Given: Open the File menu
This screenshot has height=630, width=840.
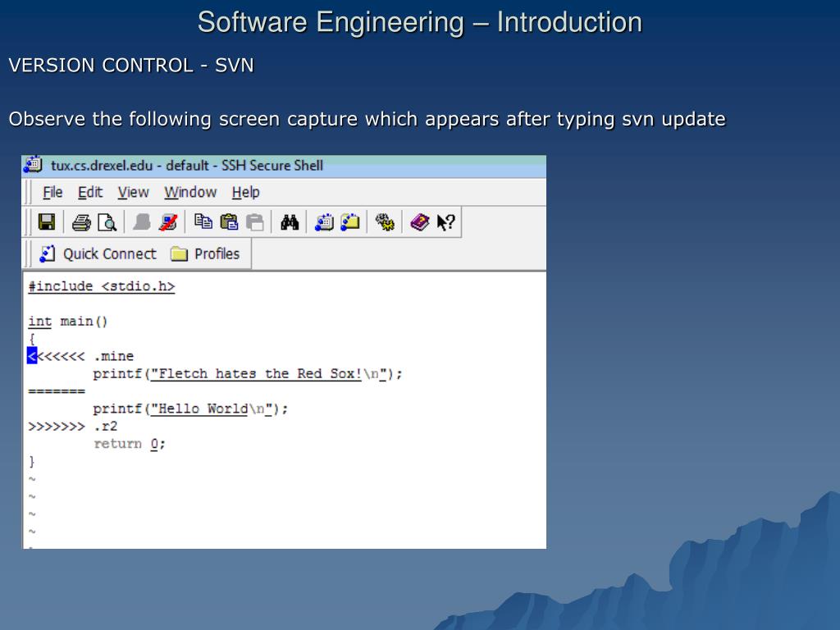Looking at the screenshot, I should click(52, 192).
